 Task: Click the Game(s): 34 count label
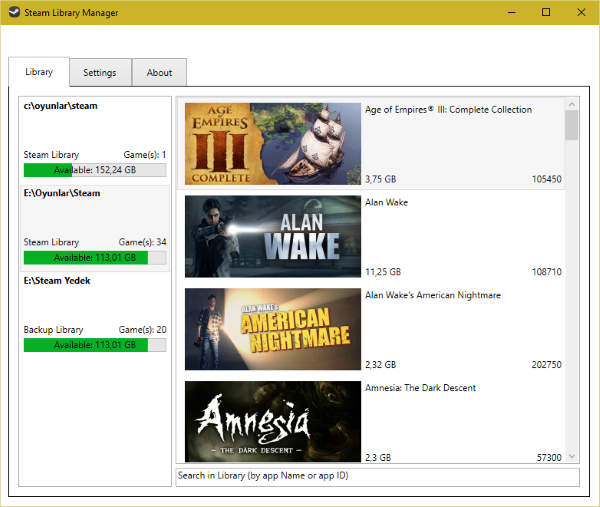coord(142,242)
